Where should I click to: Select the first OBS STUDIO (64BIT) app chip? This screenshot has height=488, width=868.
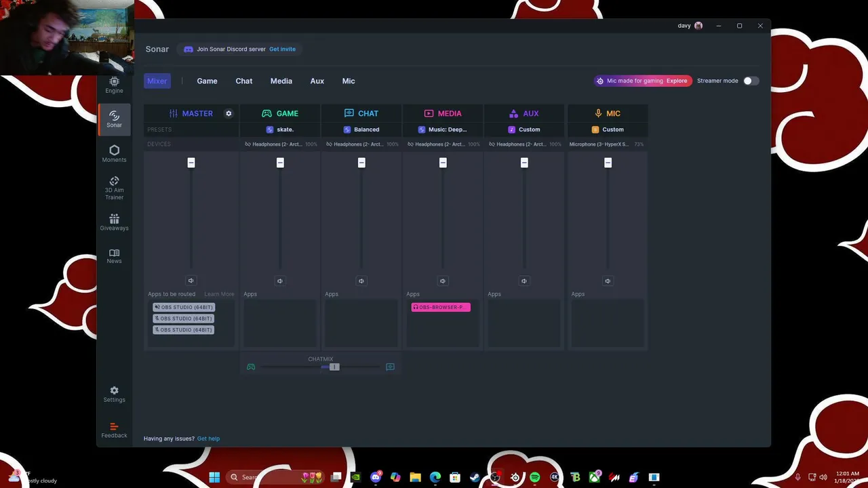(184, 307)
